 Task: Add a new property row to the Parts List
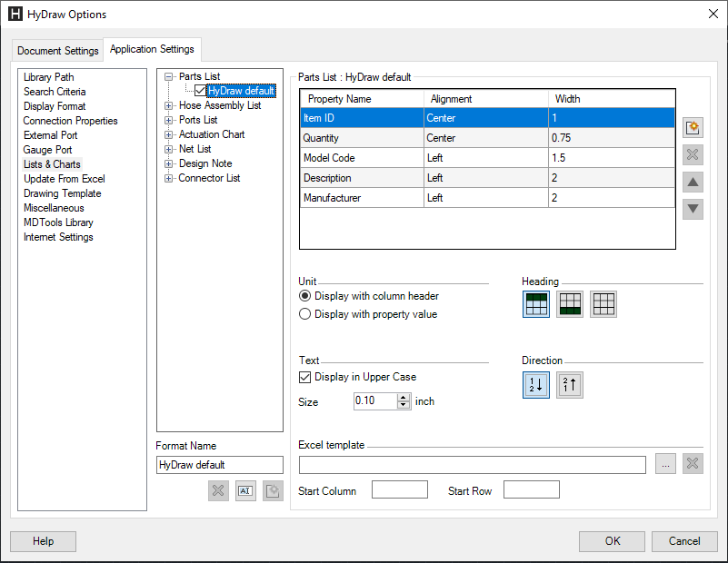tap(693, 127)
